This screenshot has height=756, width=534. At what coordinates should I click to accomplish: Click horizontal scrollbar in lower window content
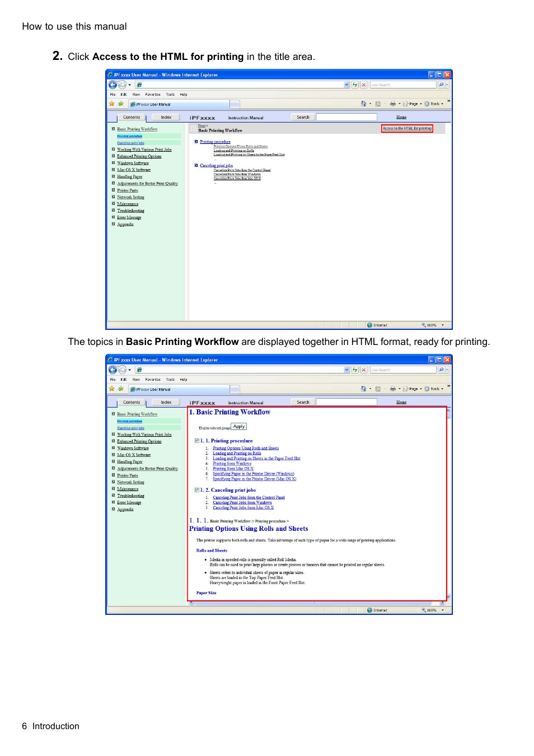coord(317,603)
